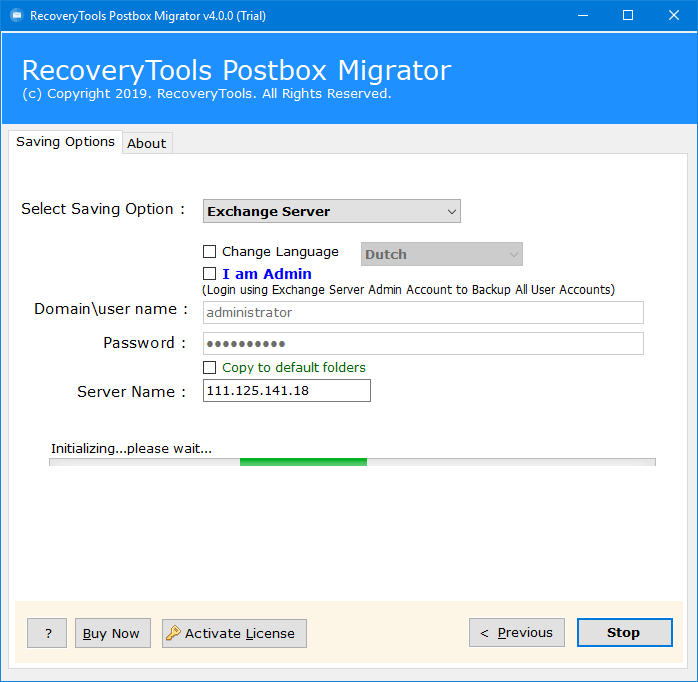The width and height of the screenshot is (698, 682).
Task: Switch to the About tab
Action: (x=146, y=143)
